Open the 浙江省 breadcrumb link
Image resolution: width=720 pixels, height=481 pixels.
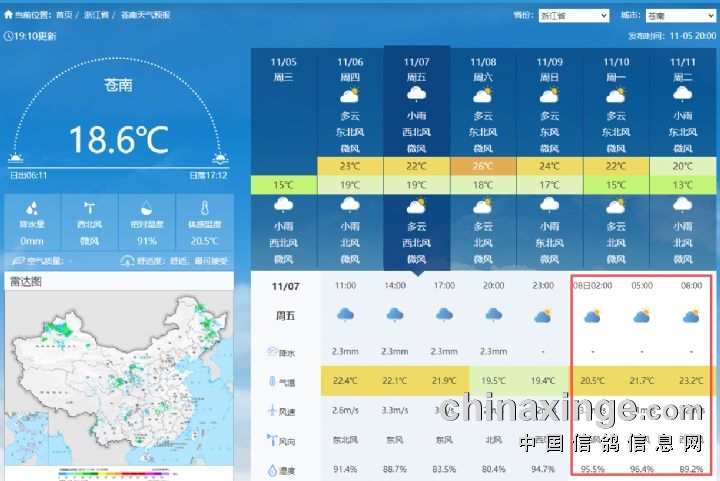97,15
